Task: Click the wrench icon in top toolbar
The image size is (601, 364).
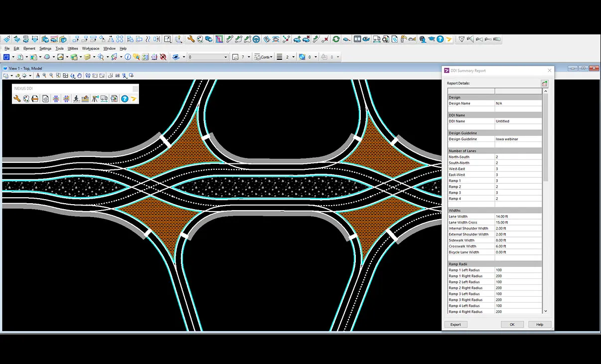Action: coord(190,39)
